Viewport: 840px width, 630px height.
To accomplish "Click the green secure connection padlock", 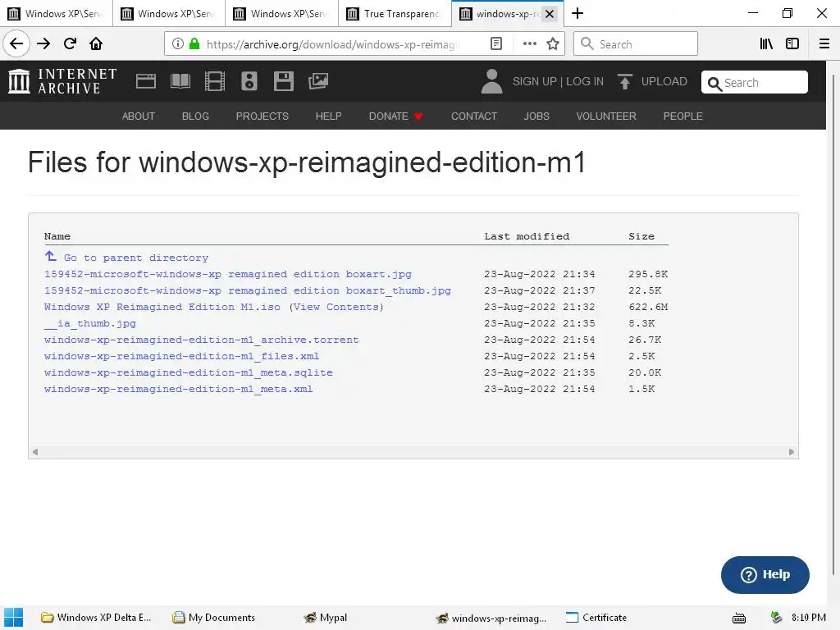I will [x=194, y=44].
